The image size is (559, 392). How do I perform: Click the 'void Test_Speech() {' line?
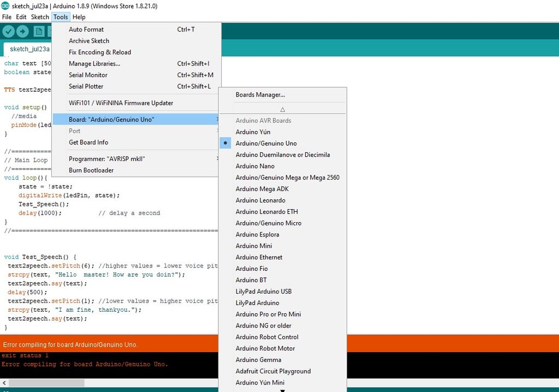pyautogui.click(x=40, y=257)
